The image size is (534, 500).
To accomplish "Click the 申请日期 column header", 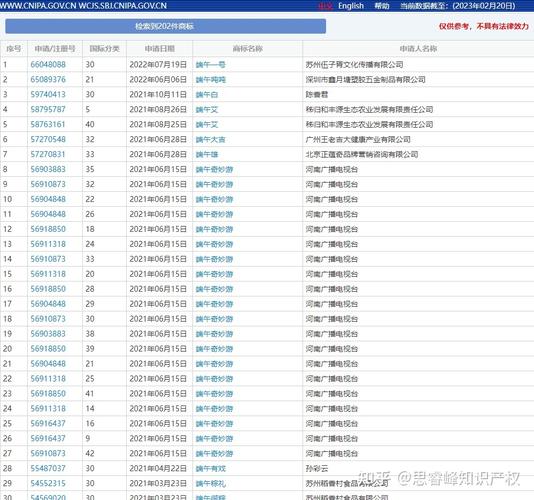I will (159, 49).
